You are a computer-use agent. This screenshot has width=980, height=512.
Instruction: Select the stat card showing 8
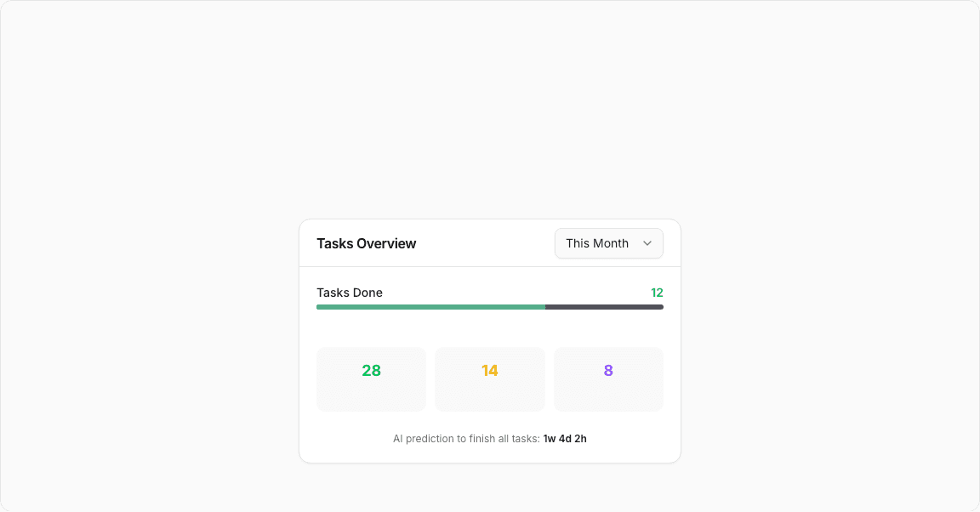coord(608,393)
